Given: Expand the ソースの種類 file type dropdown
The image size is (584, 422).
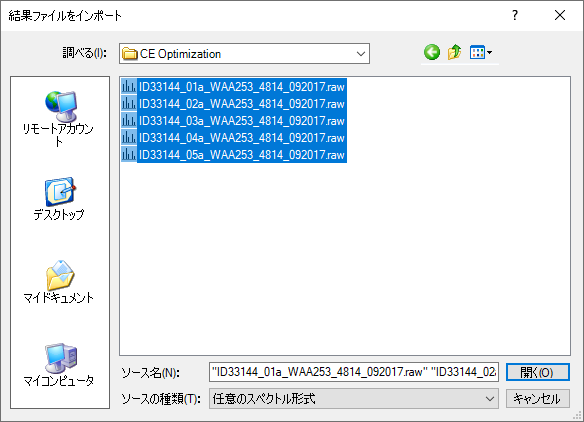Looking at the screenshot, I should 490,399.
